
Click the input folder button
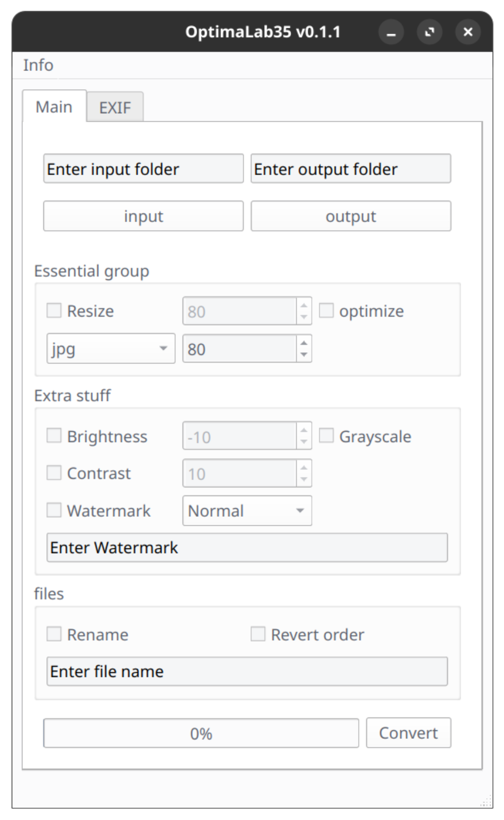point(143,216)
